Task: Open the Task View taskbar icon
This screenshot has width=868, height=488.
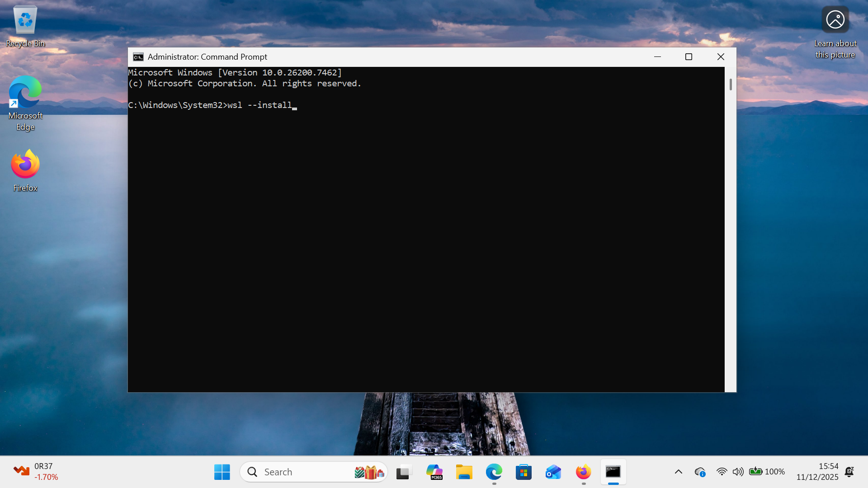Action: [x=404, y=472]
